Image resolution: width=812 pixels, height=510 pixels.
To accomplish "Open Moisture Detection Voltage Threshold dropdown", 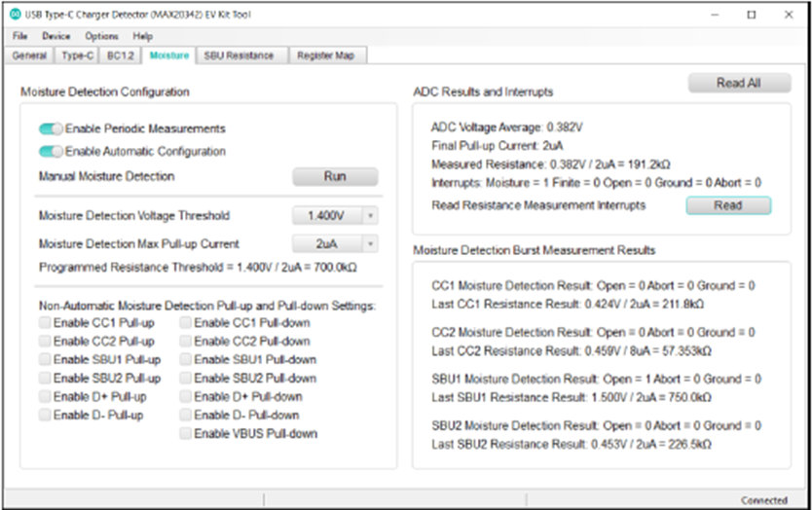I will pos(335,215).
